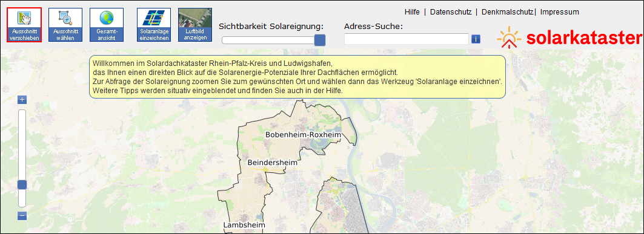Open the Hilfe link
The width and height of the screenshot is (644, 234).
point(412,12)
